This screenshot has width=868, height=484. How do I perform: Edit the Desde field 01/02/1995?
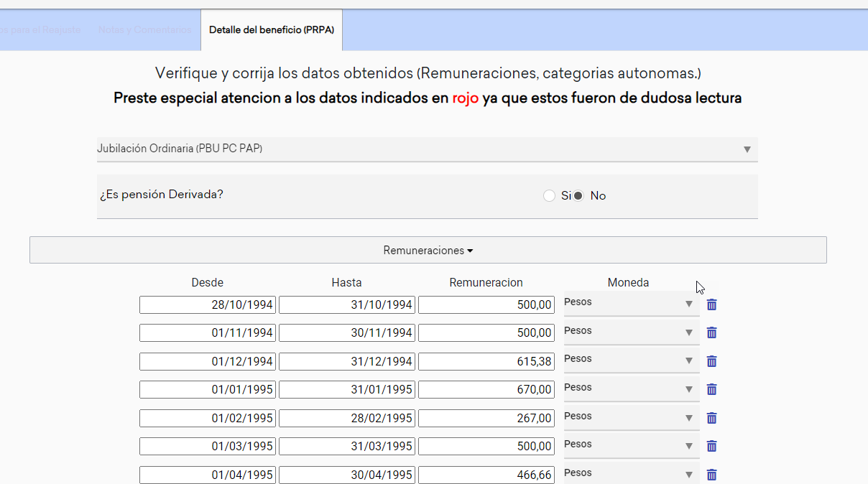click(x=208, y=418)
